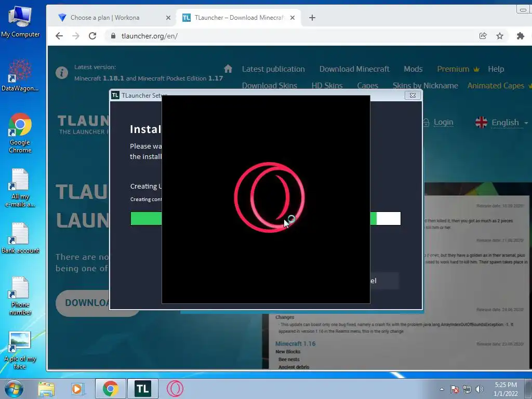Click the Minecraft 1.16 heading link
The width and height of the screenshot is (532, 399).
click(x=295, y=344)
